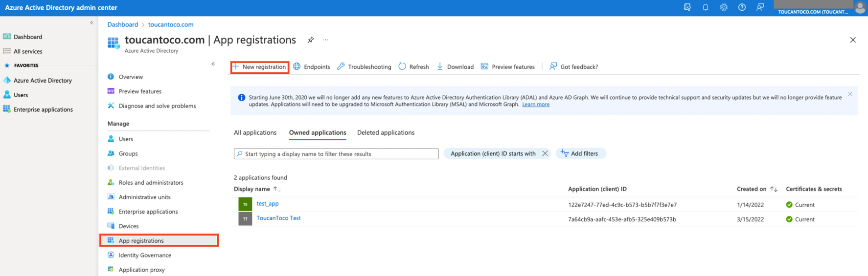Click the 1/14/2022 created date
868x276 pixels.
click(750, 205)
